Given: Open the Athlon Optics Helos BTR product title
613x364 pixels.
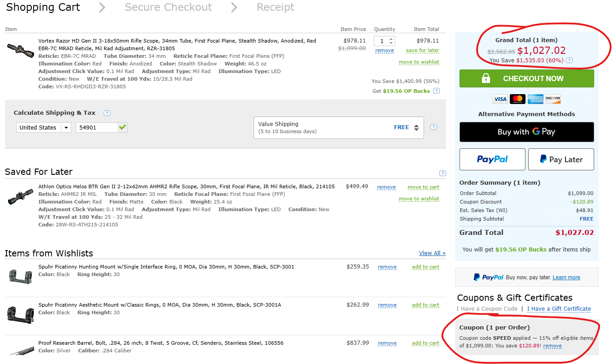Looking at the screenshot, I should (186, 186).
